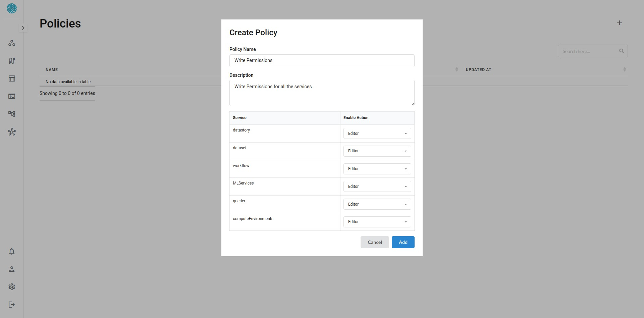This screenshot has height=318, width=644.
Task: Click the UPDATED AT column header
Action: (x=478, y=70)
